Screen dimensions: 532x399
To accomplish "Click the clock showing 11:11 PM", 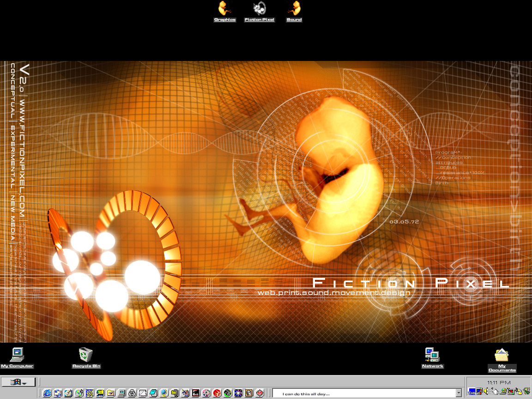I will (499, 382).
